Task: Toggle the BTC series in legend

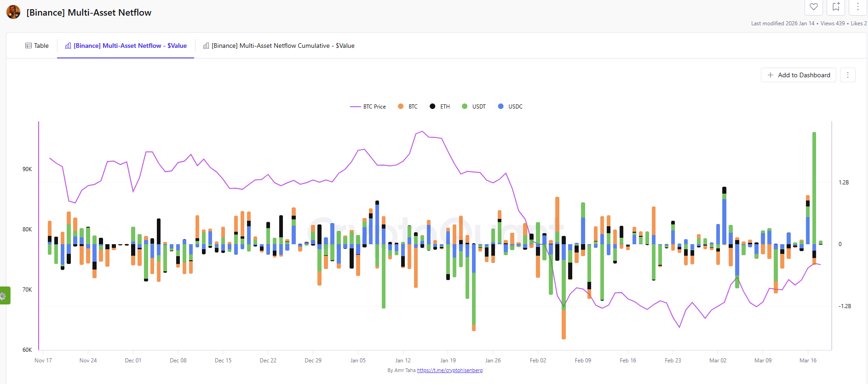Action: (x=408, y=106)
